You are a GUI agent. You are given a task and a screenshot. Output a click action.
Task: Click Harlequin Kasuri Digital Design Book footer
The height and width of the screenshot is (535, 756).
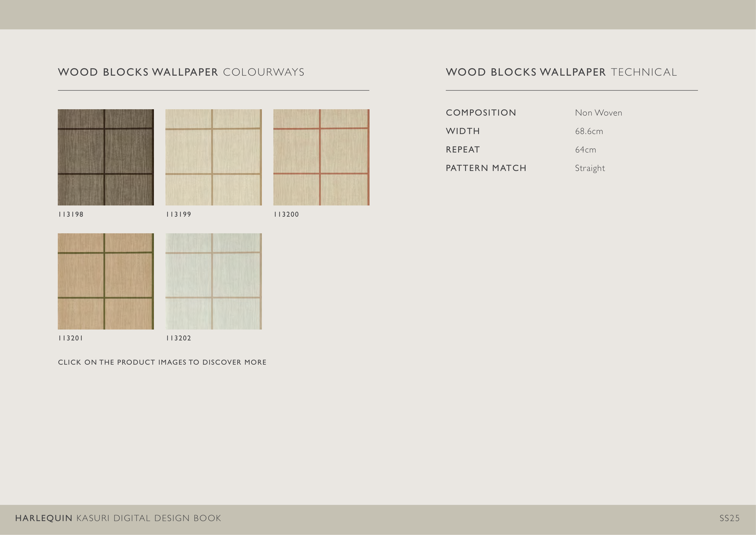118,518
